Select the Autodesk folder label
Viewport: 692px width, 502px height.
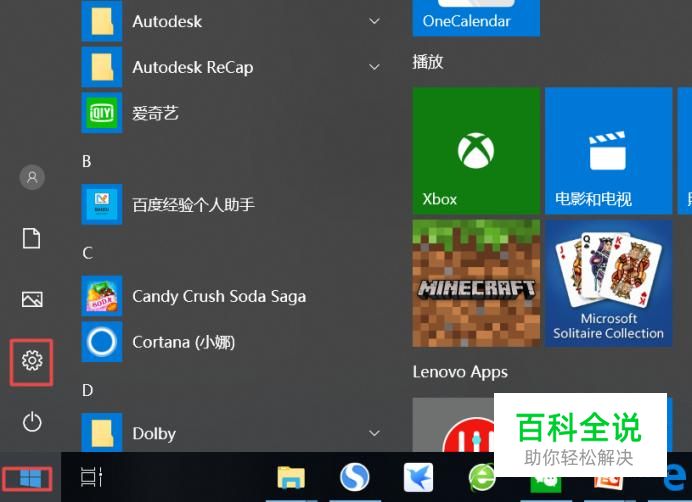167,22
